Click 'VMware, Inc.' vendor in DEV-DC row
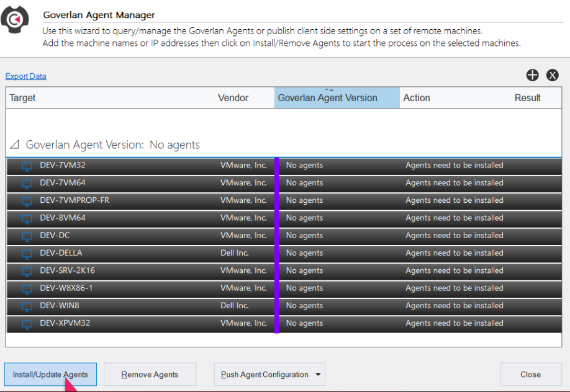570x392 pixels. [x=243, y=236]
